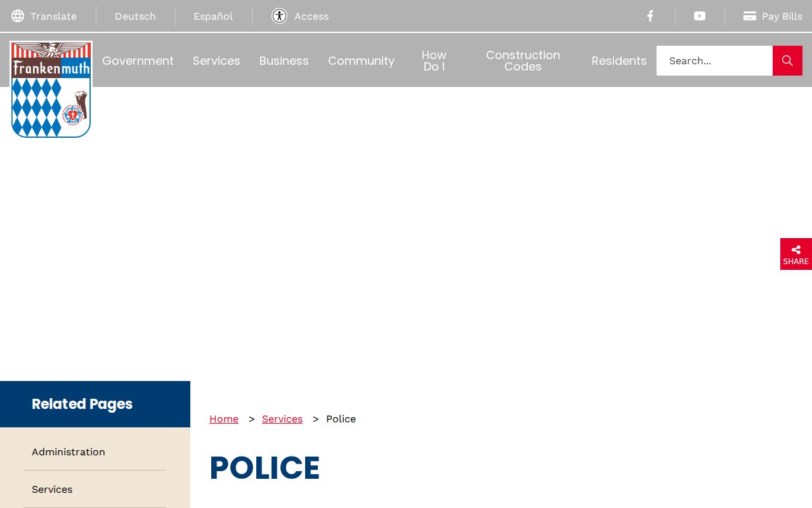Image resolution: width=812 pixels, height=508 pixels.
Task: Open the YouTube channel icon
Action: (700, 16)
